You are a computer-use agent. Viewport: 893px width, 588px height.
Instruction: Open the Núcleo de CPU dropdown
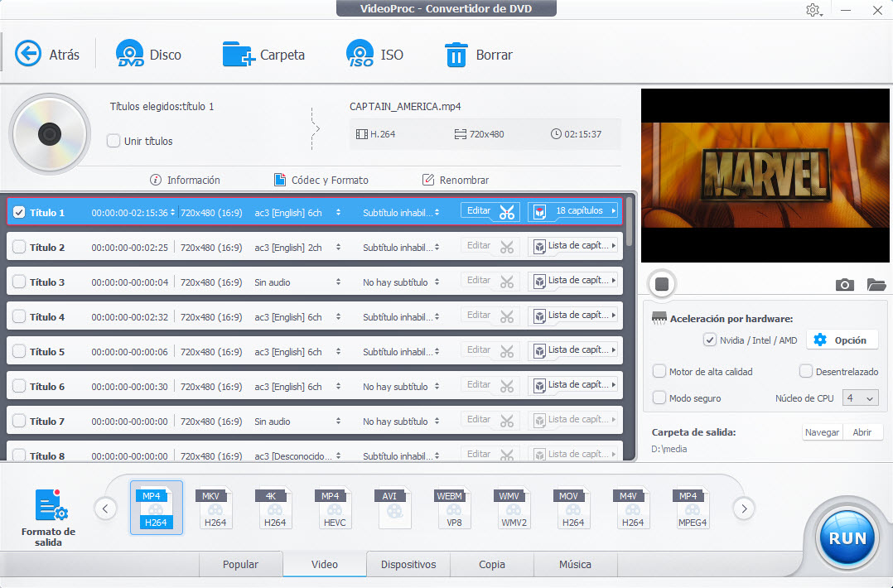click(x=860, y=398)
